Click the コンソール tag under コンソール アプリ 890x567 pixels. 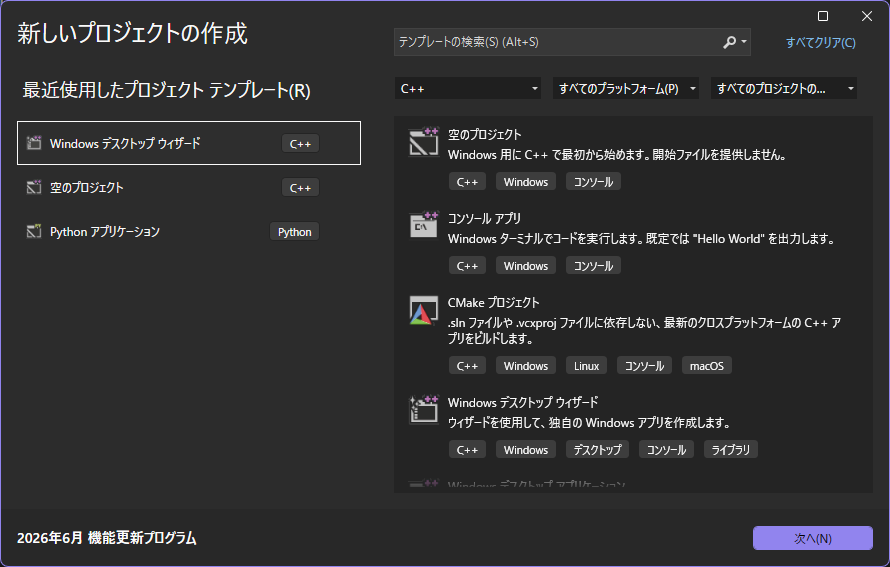(593, 266)
